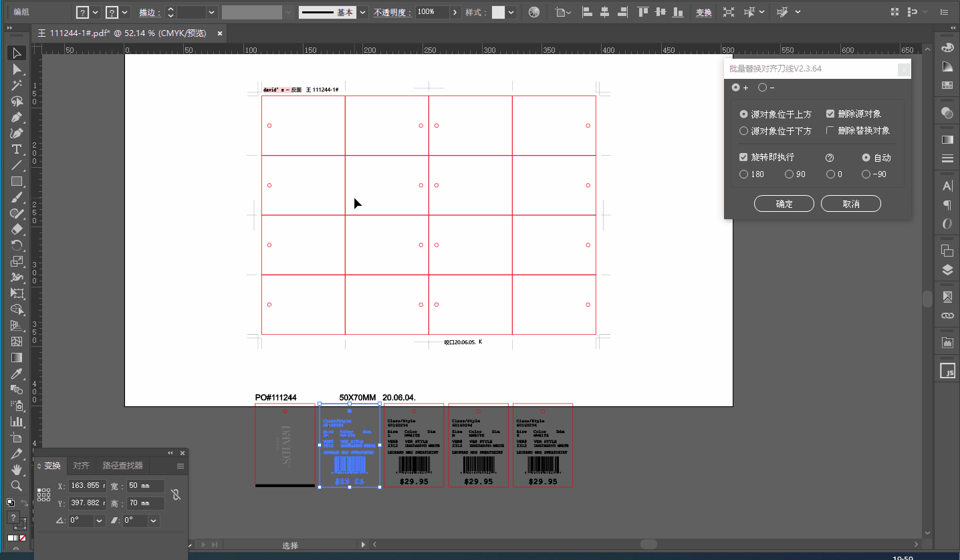Open the Paragraph panel icon
The image size is (960, 560).
[947, 205]
